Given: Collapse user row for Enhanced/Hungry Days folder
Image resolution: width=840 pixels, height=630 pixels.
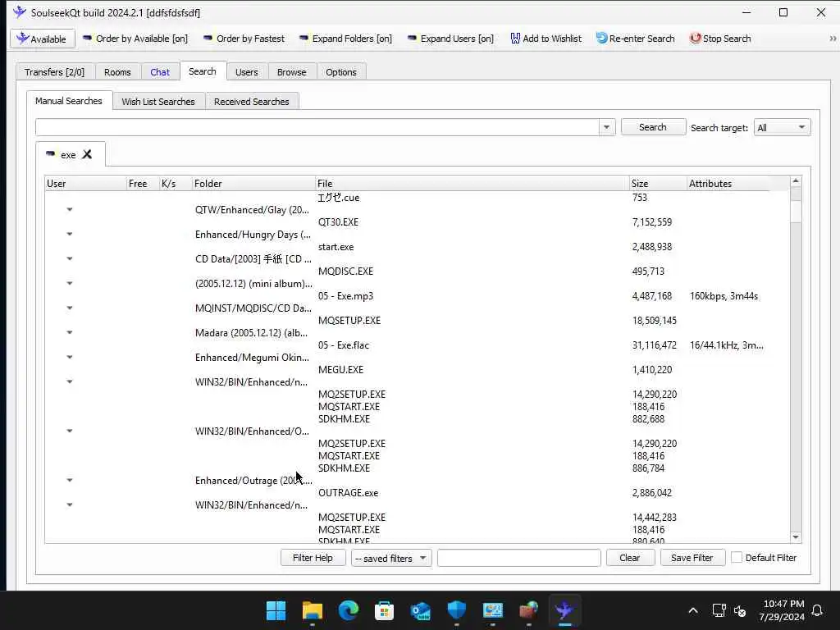Looking at the screenshot, I should (70, 234).
